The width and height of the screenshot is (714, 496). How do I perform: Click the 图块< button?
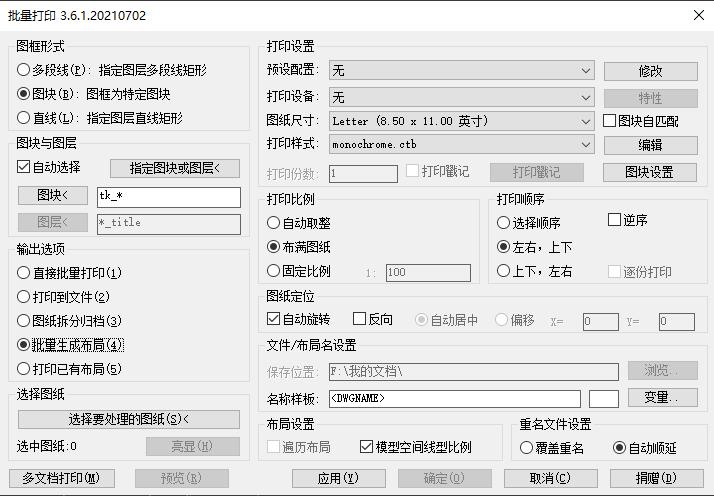(x=53, y=196)
